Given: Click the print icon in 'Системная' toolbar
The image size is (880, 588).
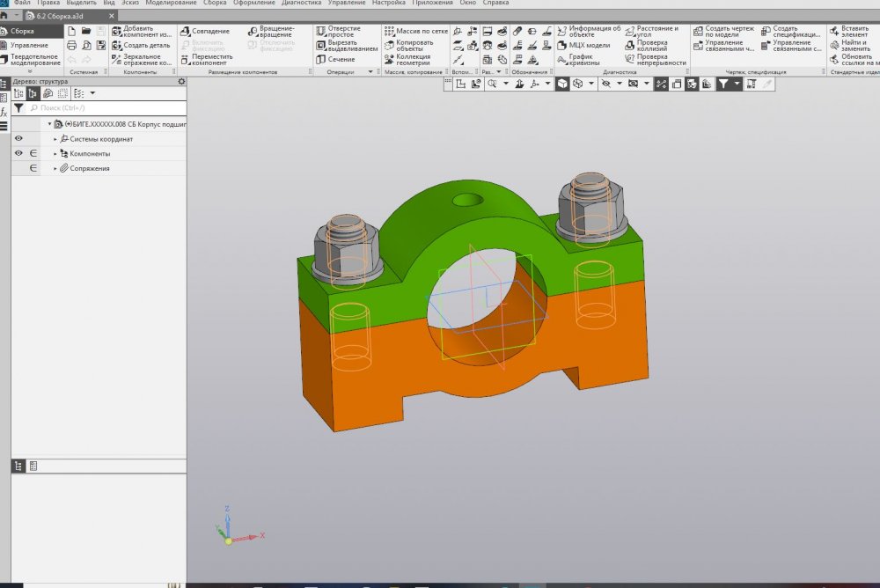Looking at the screenshot, I should point(71,45).
